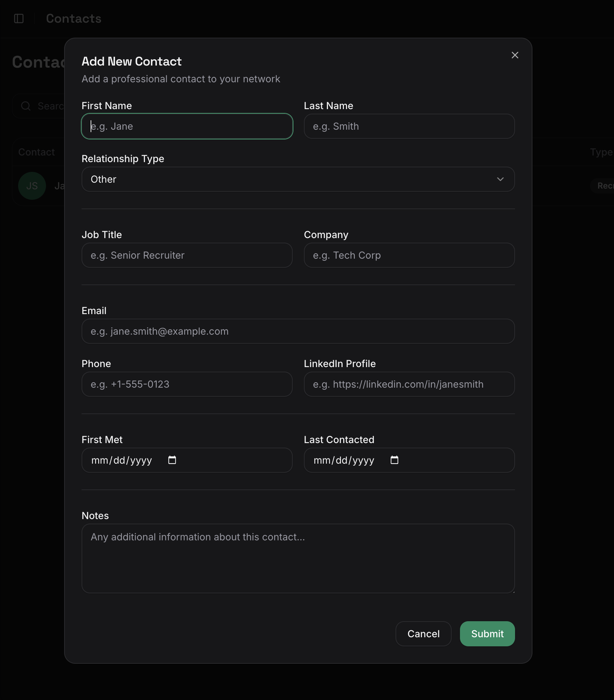Focus the First Name input

(187, 126)
